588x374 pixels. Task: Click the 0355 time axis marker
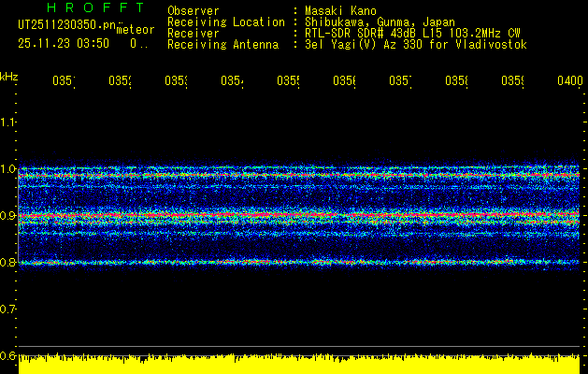click(x=288, y=80)
